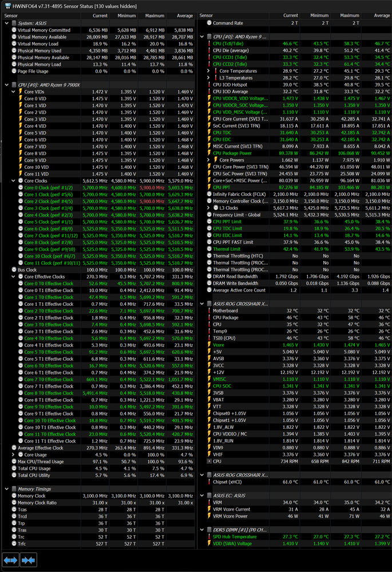Click the clock icon beside Bus Clock
Image resolution: width=392 pixels, height=572 pixels.
click(14, 270)
